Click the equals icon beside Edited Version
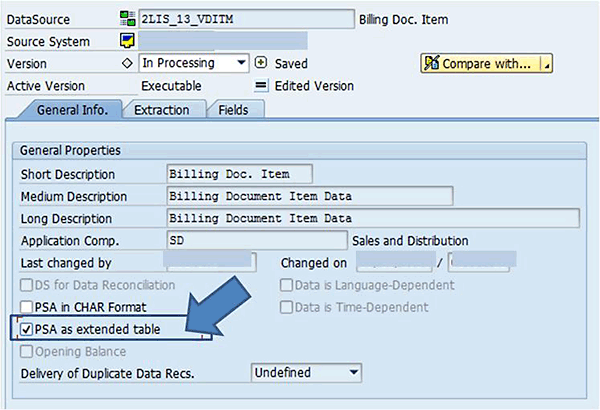Viewport: 600px width, 410px height. tap(261, 85)
